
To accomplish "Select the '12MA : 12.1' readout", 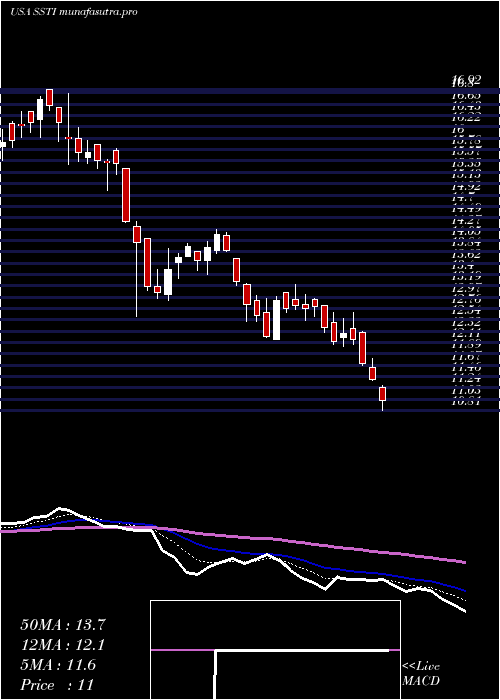I will coord(63,645).
